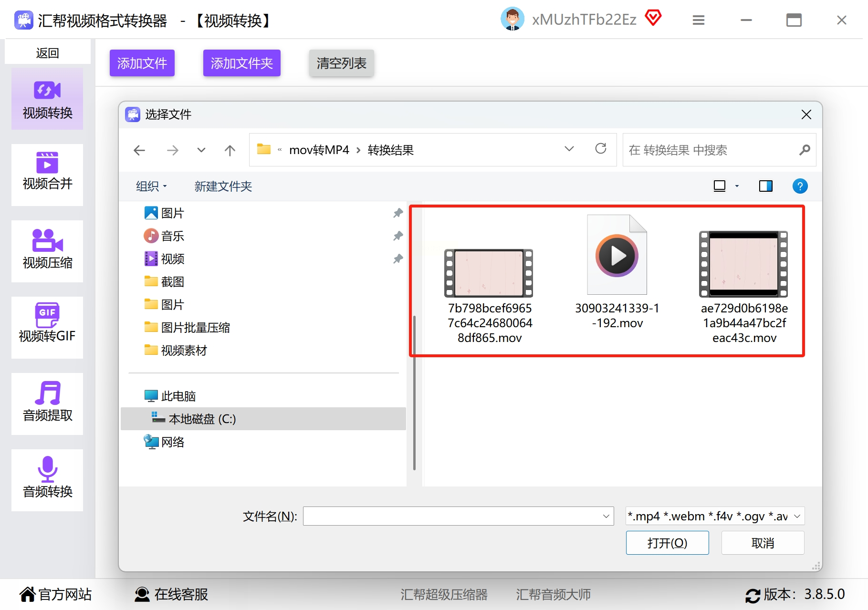Select 此电脑 in the navigation pane
868x610 pixels.
coord(170,396)
